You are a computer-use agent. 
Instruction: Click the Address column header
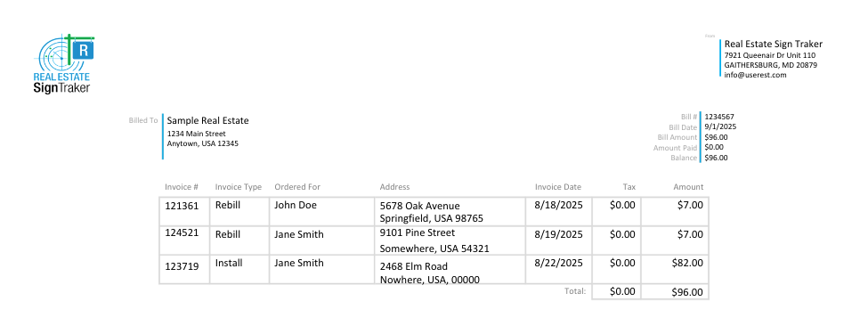click(394, 187)
